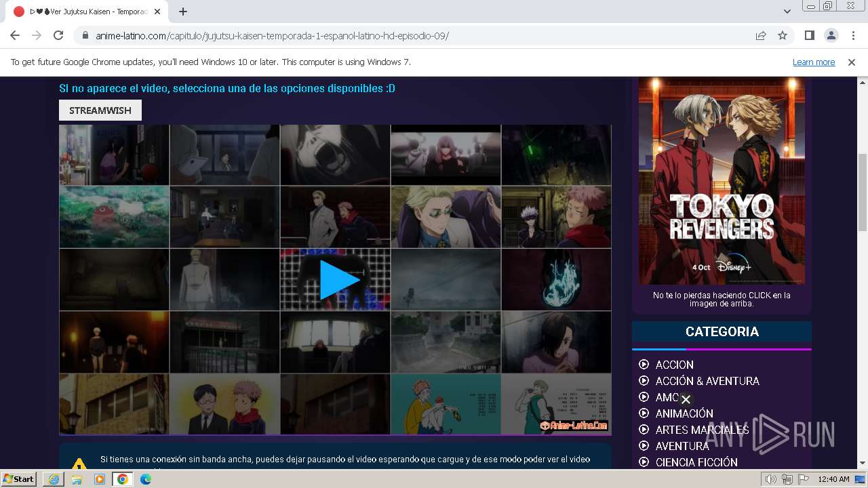Click the play-circle icon beside ACCION
The height and width of the screenshot is (488, 868).
(644, 365)
